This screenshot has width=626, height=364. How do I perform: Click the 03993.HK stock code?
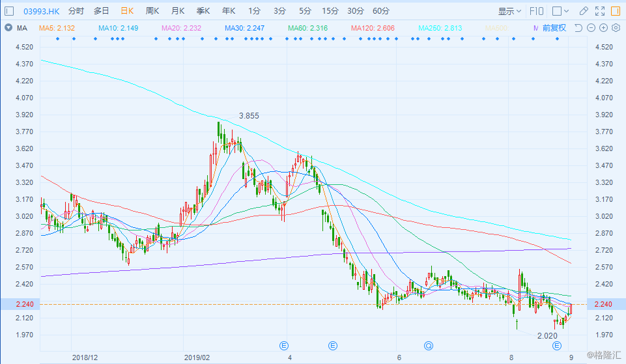point(42,11)
